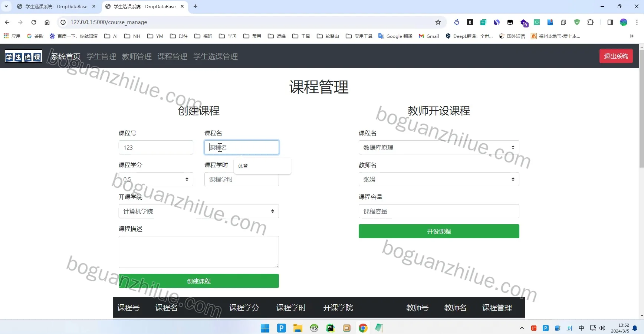Open the Windows Start button

pyautogui.click(x=265, y=328)
